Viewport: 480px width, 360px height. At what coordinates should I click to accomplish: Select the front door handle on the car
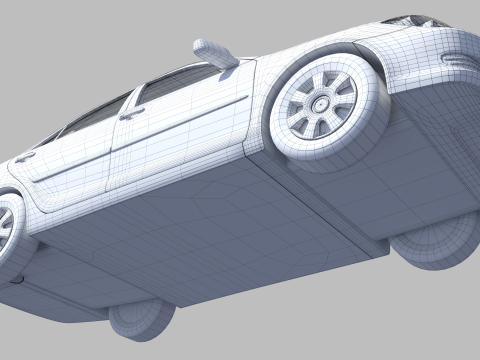[x=132, y=114]
